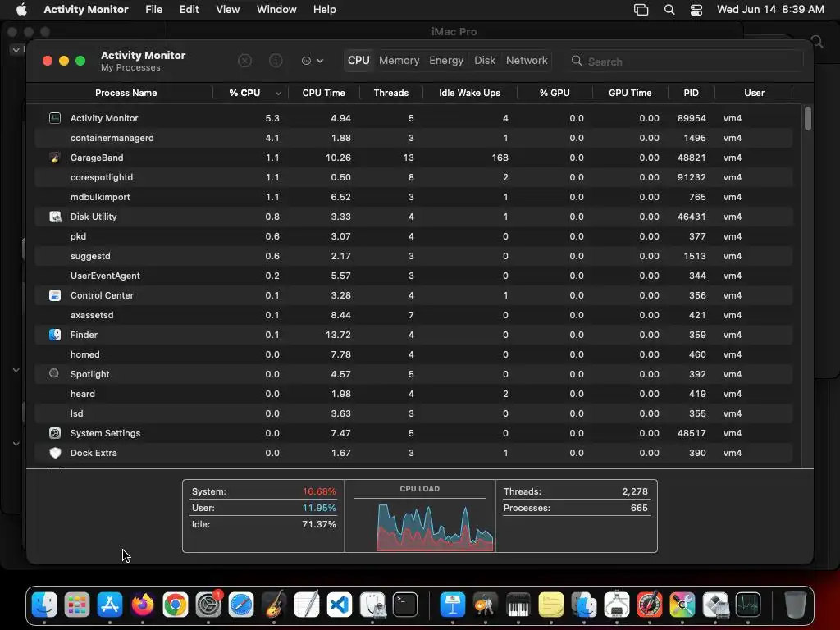Screen dimensions: 840x630
Task: Switch to the Memory tab
Action: click(x=399, y=61)
